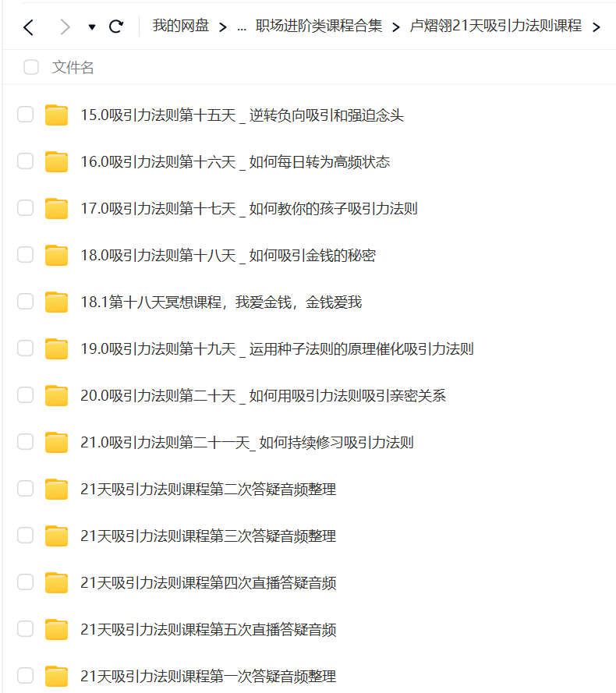
Task: Open folder icon of 16.0吸引力法则第十六天
Action: click(x=57, y=161)
